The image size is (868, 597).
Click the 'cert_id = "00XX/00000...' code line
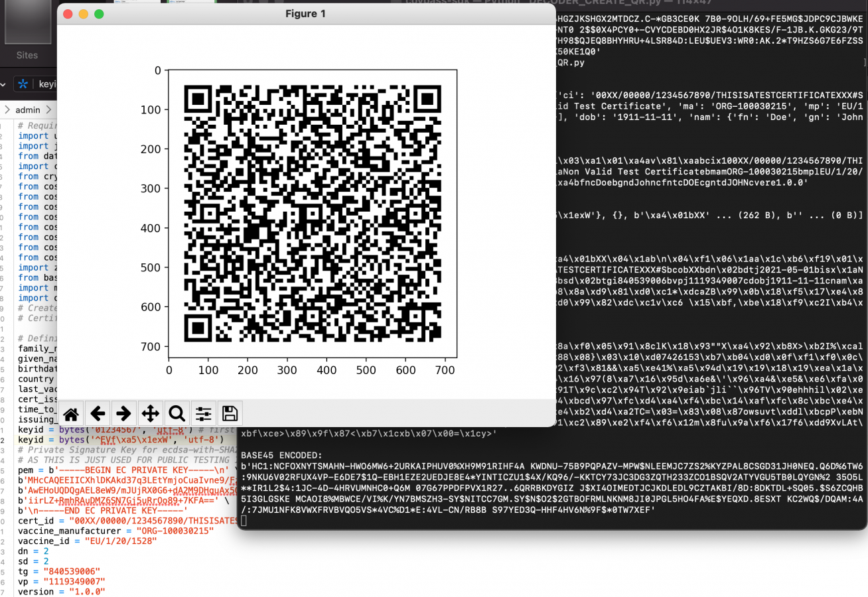[x=128, y=521]
